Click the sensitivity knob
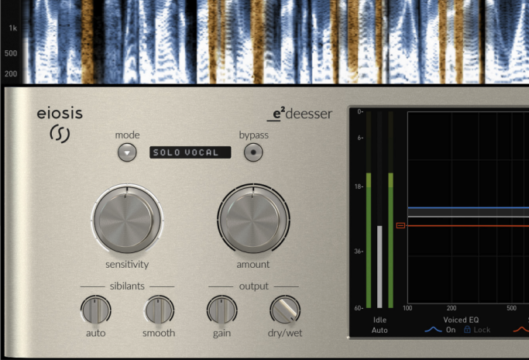 click(x=127, y=219)
